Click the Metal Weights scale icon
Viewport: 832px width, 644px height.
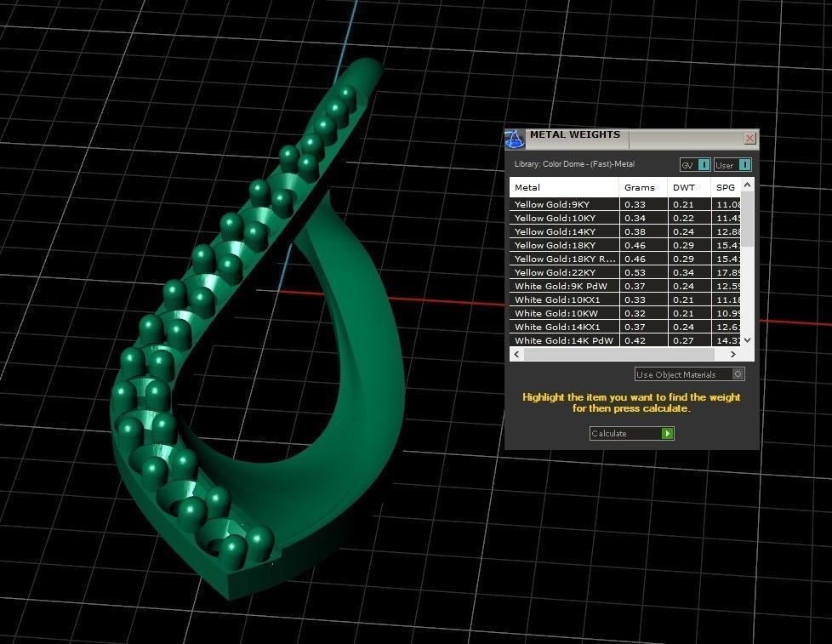pyautogui.click(x=514, y=139)
